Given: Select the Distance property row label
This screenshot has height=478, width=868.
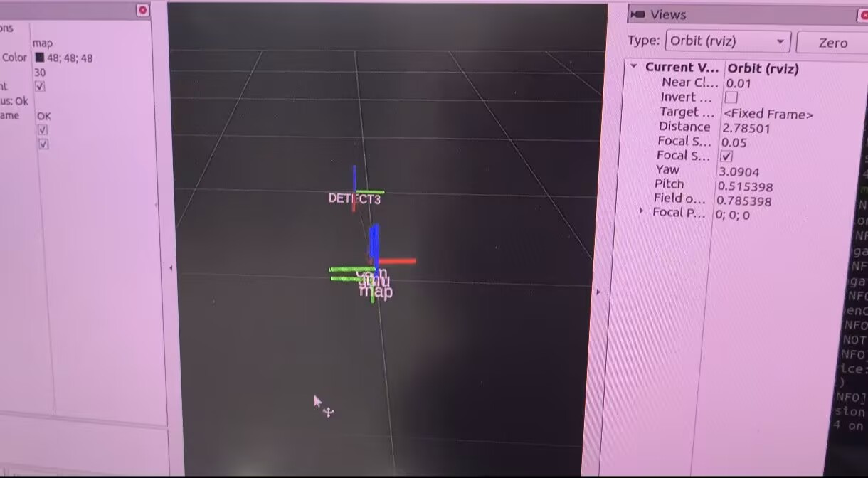Looking at the screenshot, I should [684, 126].
